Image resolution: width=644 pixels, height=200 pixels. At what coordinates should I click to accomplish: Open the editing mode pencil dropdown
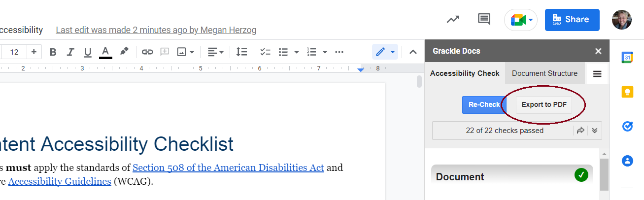(x=385, y=52)
